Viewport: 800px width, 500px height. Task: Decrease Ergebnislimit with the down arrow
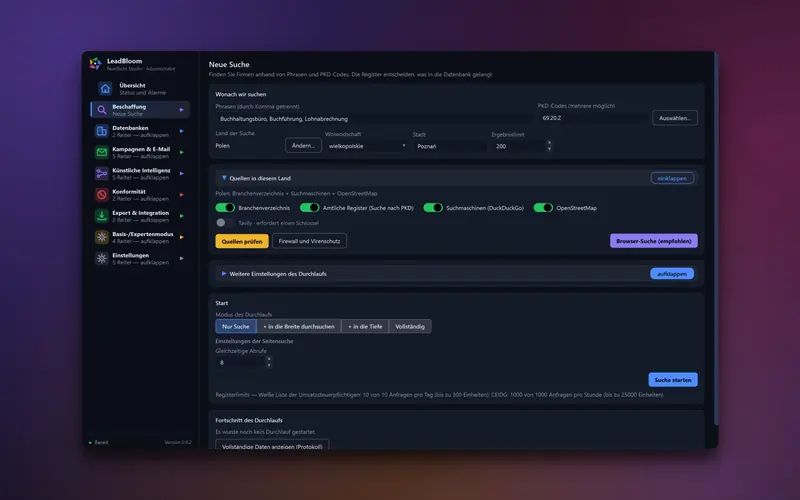pyautogui.click(x=549, y=149)
